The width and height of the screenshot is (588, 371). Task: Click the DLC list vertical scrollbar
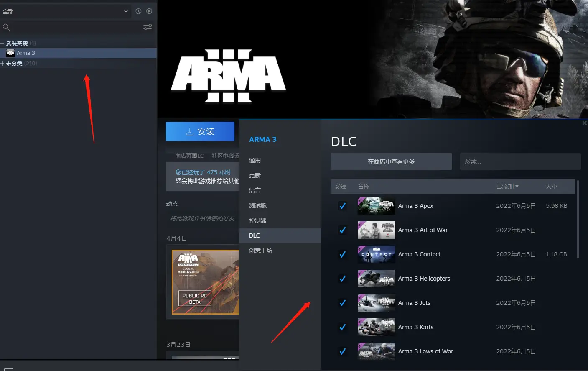click(x=578, y=219)
